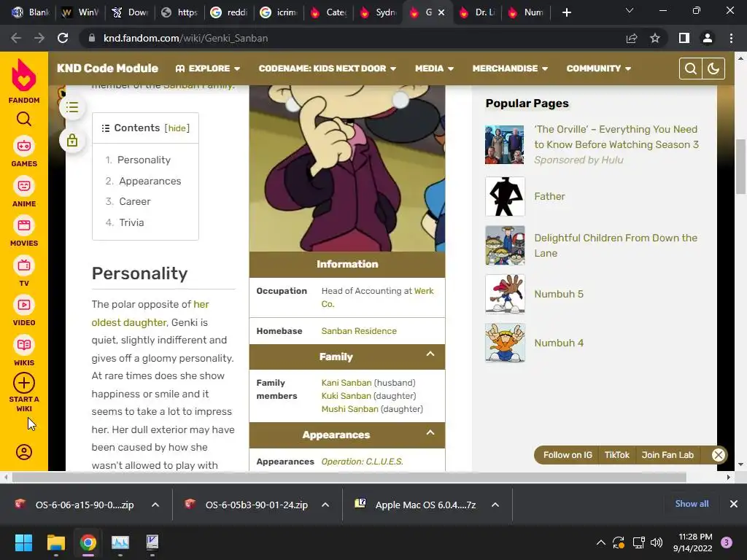Jump to Trivia in Contents
747x560 pixels.
131,222
